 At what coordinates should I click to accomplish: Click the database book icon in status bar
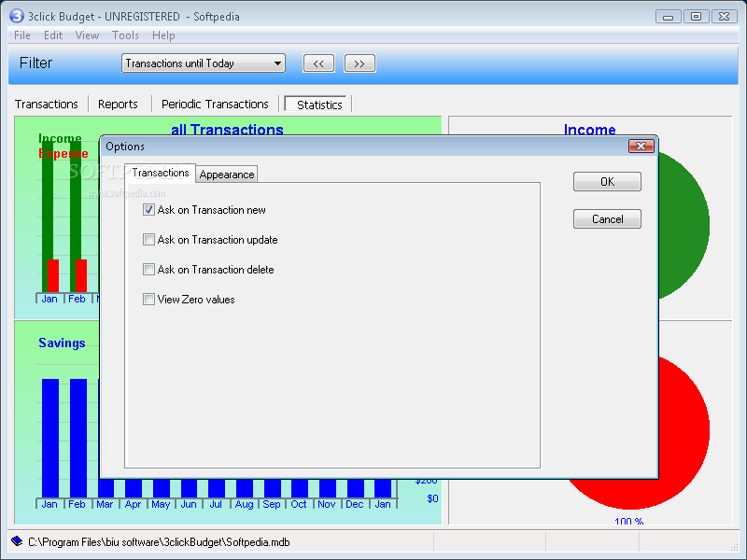[17, 541]
